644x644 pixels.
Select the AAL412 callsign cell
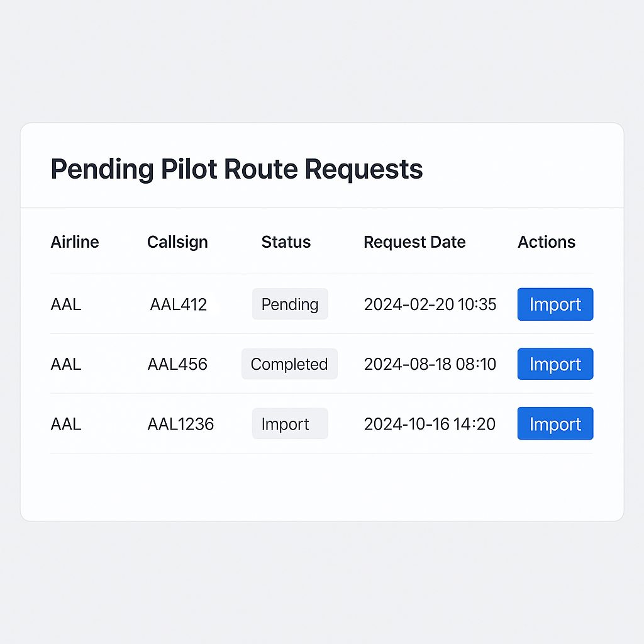(x=179, y=305)
